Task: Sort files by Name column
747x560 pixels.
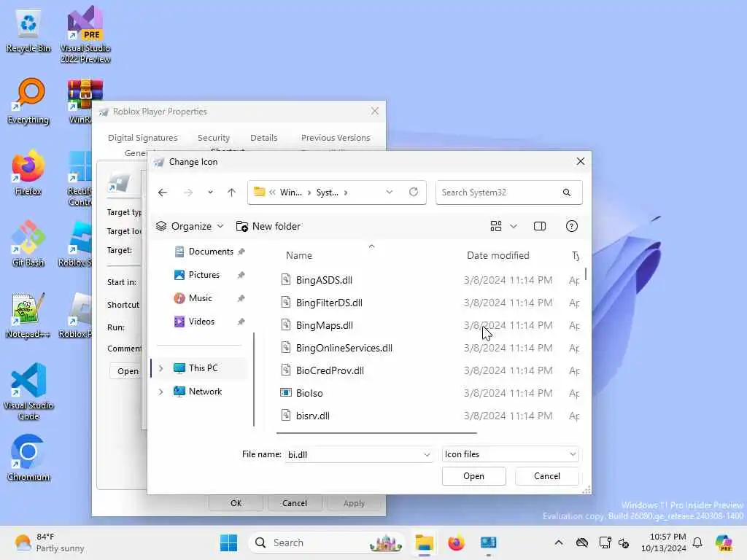Action: 298,255
